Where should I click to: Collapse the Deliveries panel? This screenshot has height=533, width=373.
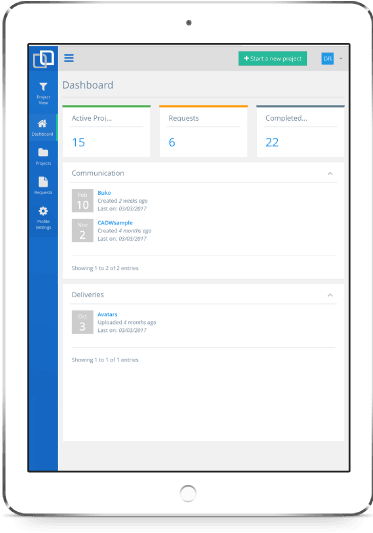[330, 295]
